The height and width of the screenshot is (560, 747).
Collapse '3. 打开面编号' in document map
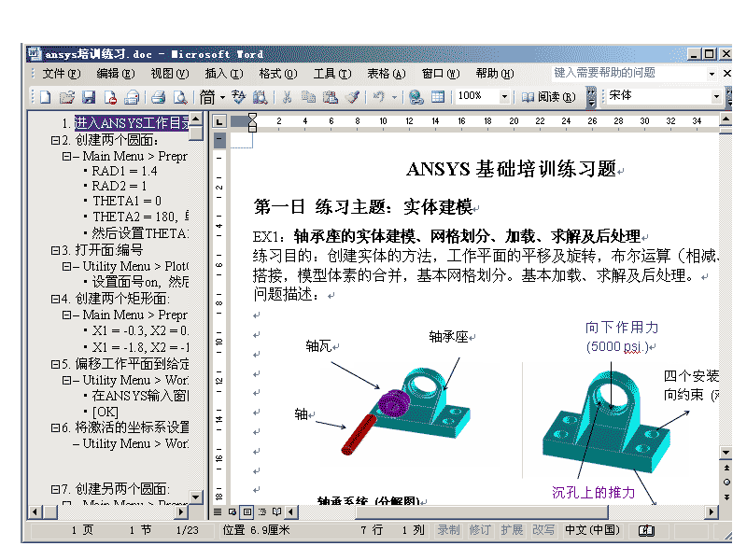[x=55, y=250]
